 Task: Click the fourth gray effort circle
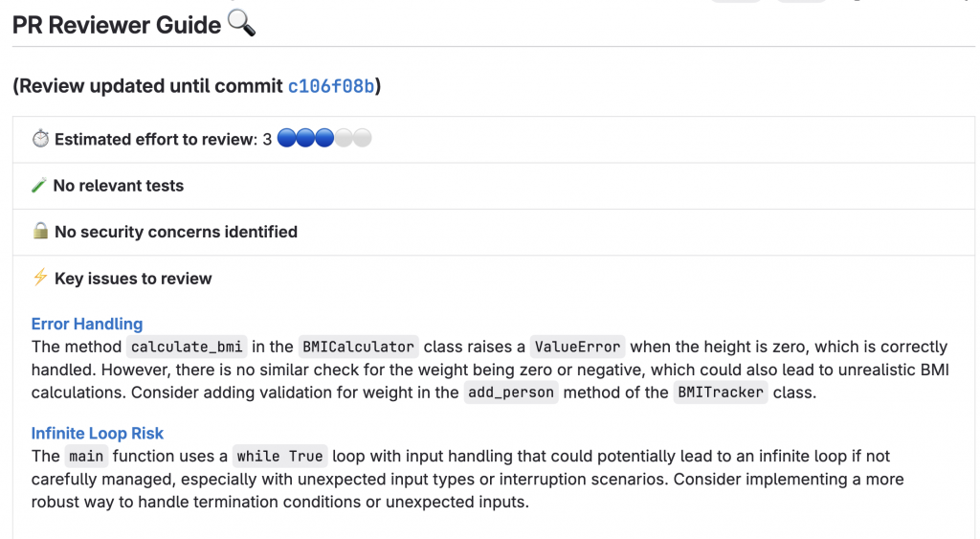coord(344,138)
